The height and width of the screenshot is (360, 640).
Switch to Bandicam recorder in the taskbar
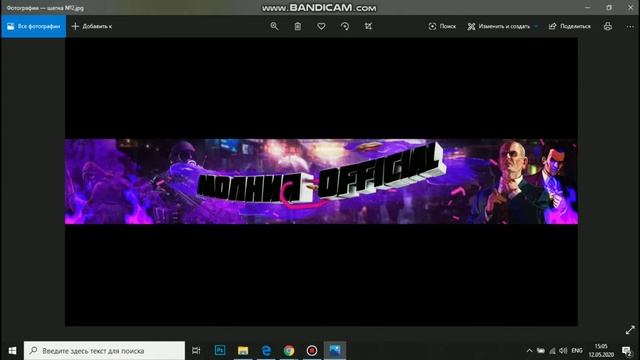click(312, 351)
